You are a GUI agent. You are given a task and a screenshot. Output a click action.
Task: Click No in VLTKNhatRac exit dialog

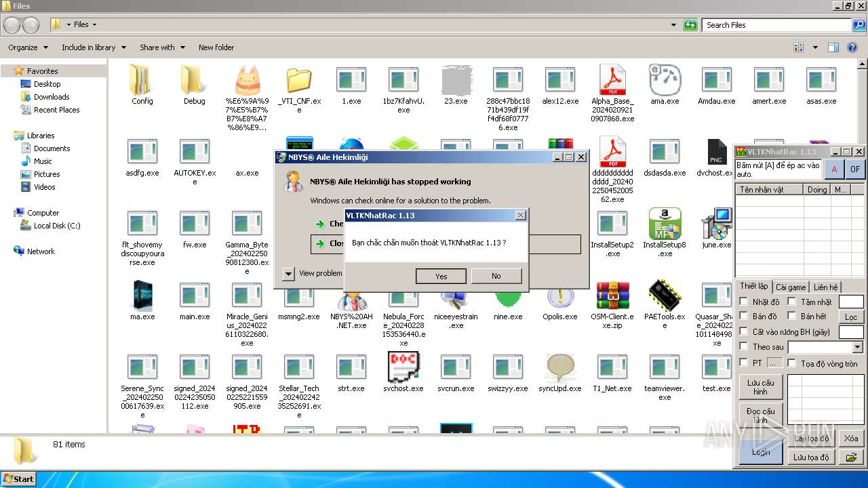(496, 276)
